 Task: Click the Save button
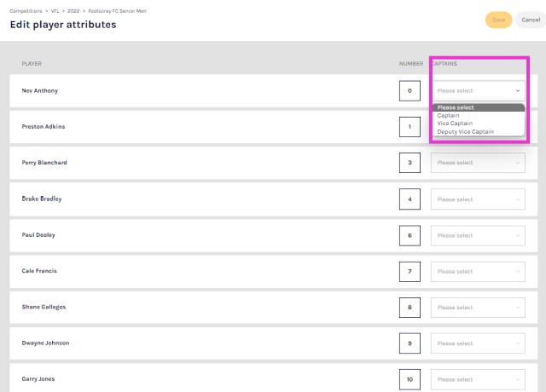(x=498, y=20)
